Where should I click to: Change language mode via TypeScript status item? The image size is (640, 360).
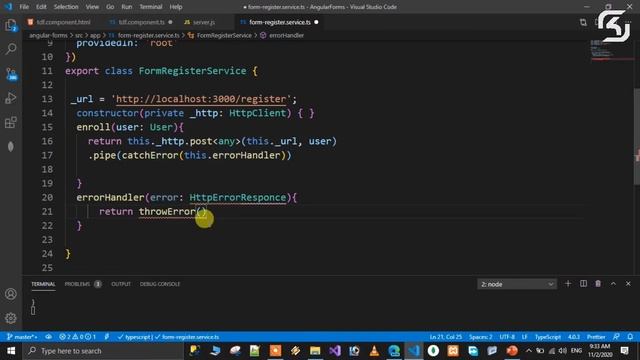tap(547, 337)
